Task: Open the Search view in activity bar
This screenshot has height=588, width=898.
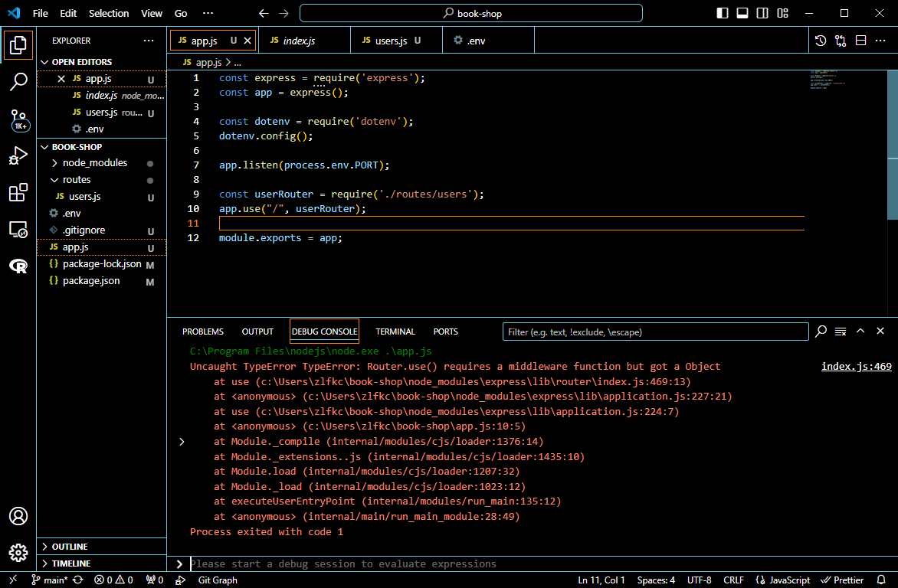Action: pyautogui.click(x=18, y=82)
